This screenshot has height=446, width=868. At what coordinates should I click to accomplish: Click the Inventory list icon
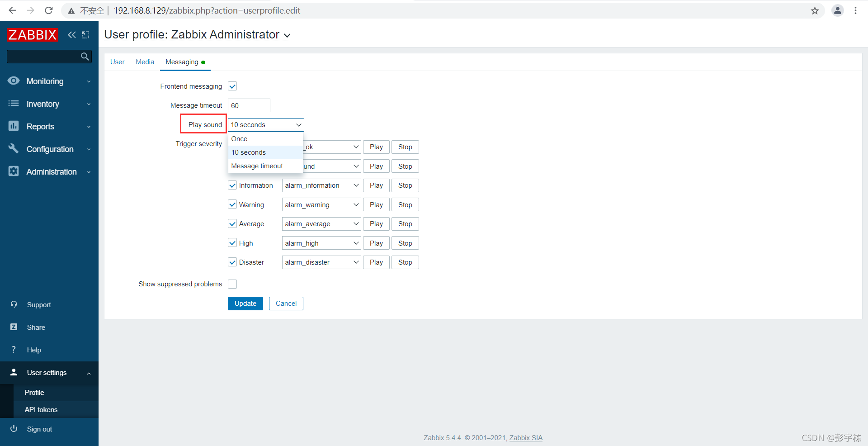(x=14, y=104)
